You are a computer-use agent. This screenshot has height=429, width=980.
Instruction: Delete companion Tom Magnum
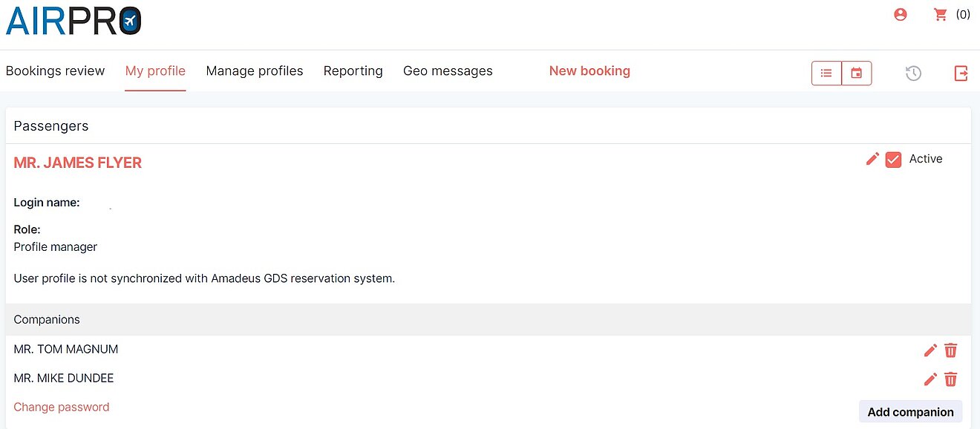[x=951, y=350]
